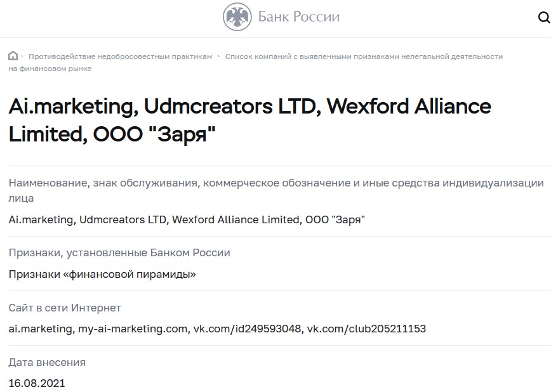The width and height of the screenshot is (551, 392).
Task: Click the date '16.08.2021'
Action: coord(37,383)
